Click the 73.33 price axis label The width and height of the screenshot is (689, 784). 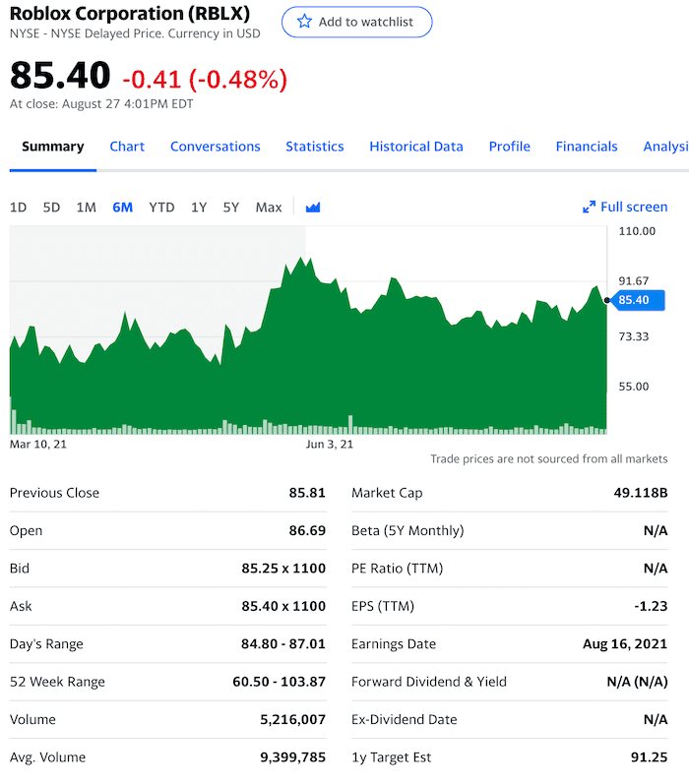pyautogui.click(x=634, y=336)
